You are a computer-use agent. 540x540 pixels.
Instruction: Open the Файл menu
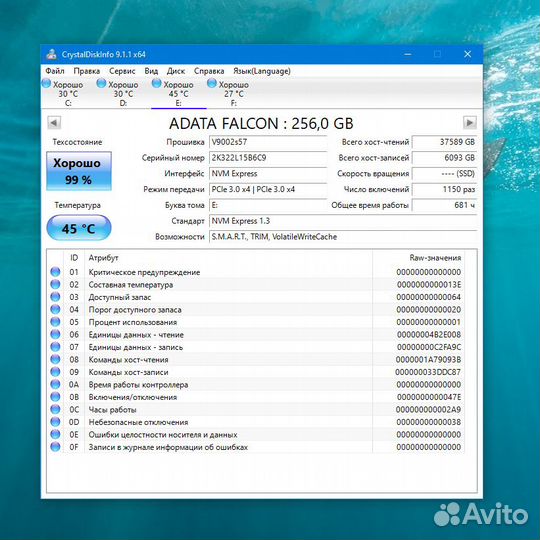point(55,71)
